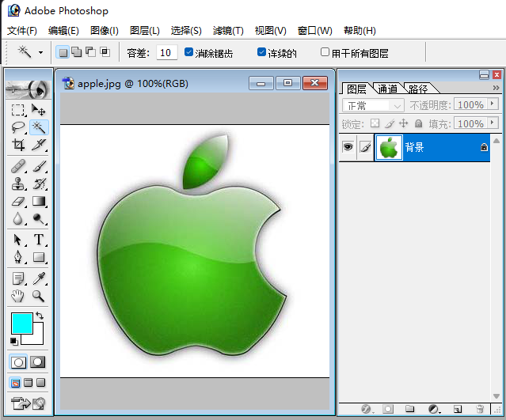Toggle lock transparent pixels
The height and width of the screenshot is (420, 506).
point(375,123)
